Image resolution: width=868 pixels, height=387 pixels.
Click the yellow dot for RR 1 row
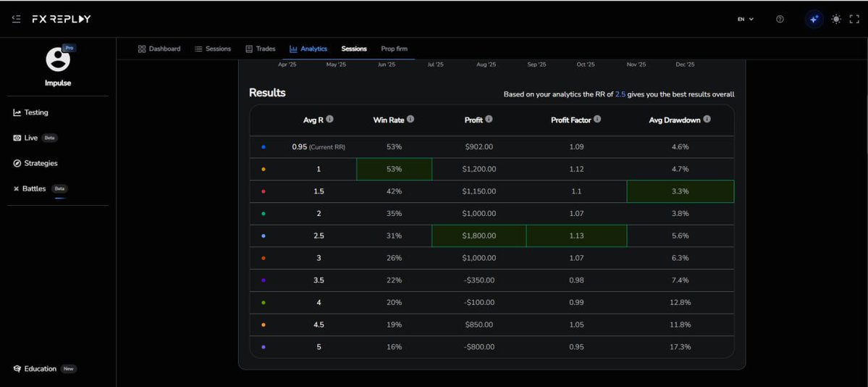coord(264,169)
